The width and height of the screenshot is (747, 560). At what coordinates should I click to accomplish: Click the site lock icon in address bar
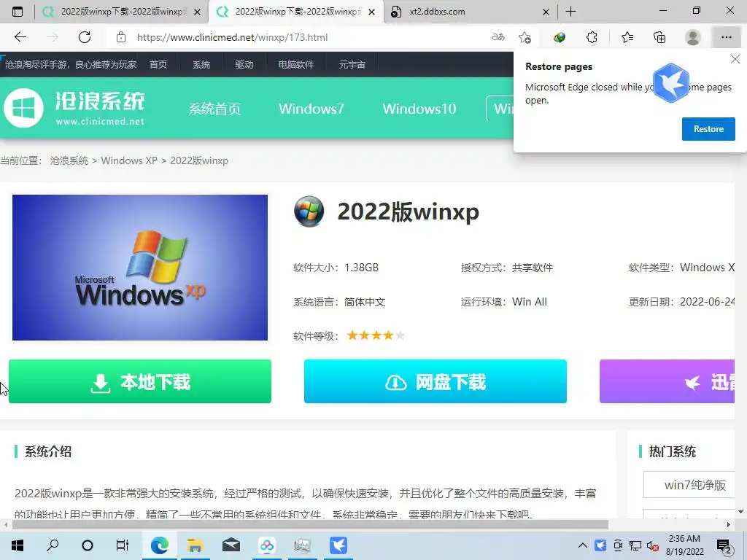point(121,37)
